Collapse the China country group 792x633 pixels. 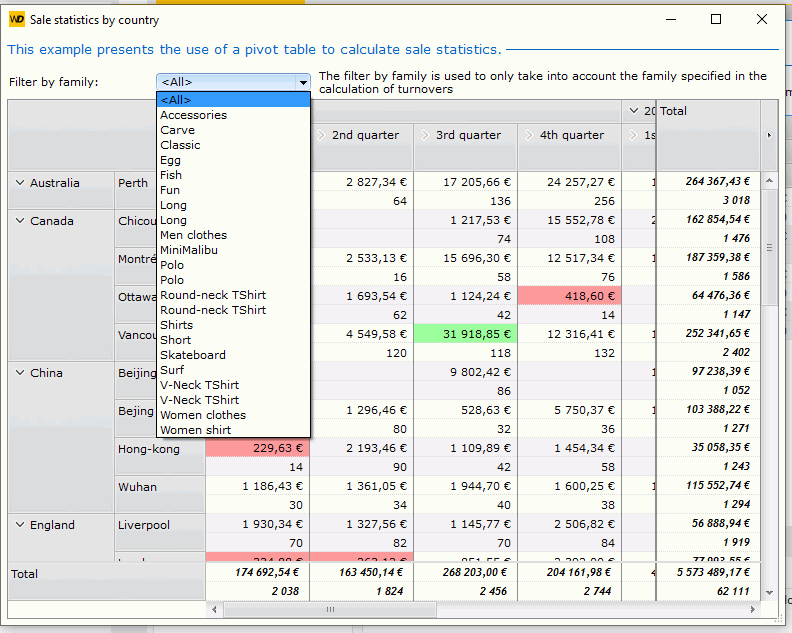(x=20, y=373)
